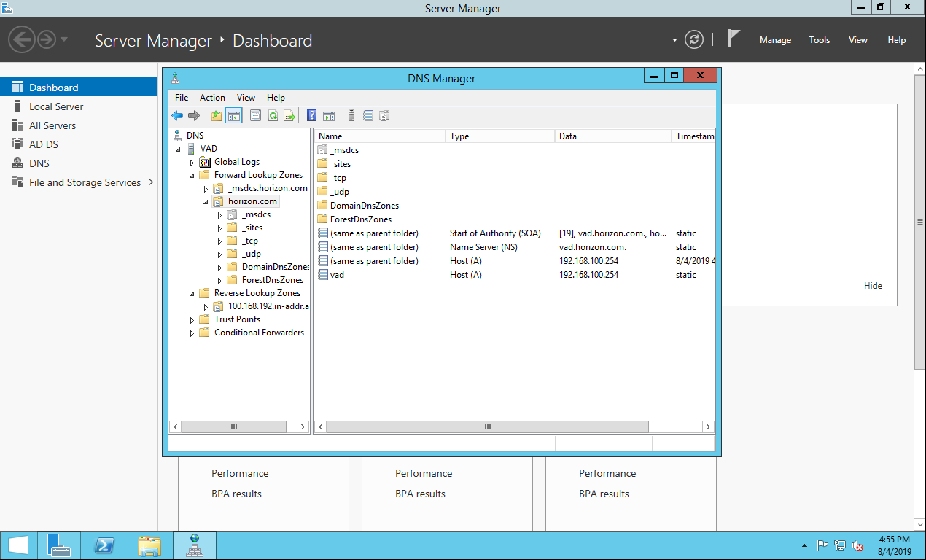Image resolution: width=926 pixels, height=560 pixels.
Task: Open the Action menu in DNS Manager
Action: (x=212, y=98)
